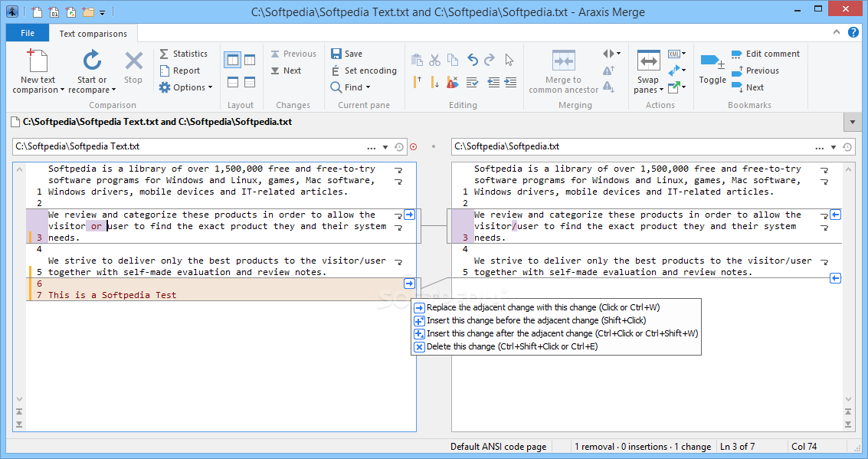Viewport: 868px width, 459px height.
Task: Select two-pane horizontal layout
Action: pos(232,82)
